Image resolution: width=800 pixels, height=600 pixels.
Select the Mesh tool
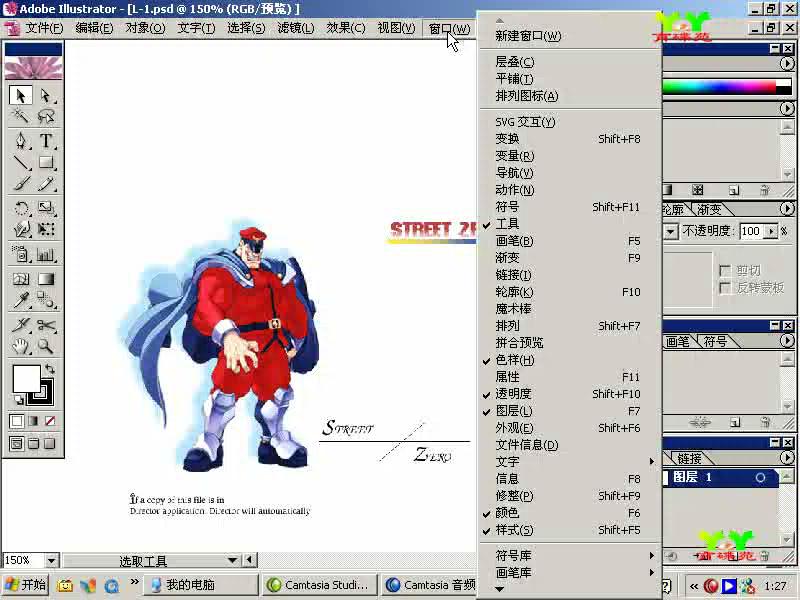pos(21,279)
